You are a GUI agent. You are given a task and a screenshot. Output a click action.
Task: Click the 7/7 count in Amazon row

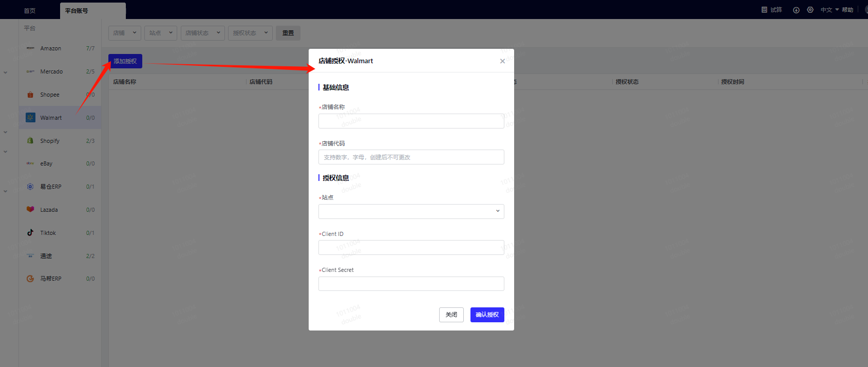coord(90,48)
